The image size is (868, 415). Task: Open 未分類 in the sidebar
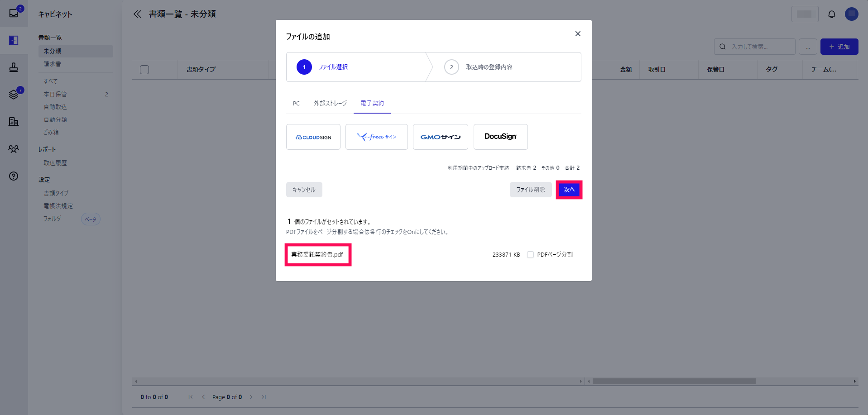tap(76, 51)
